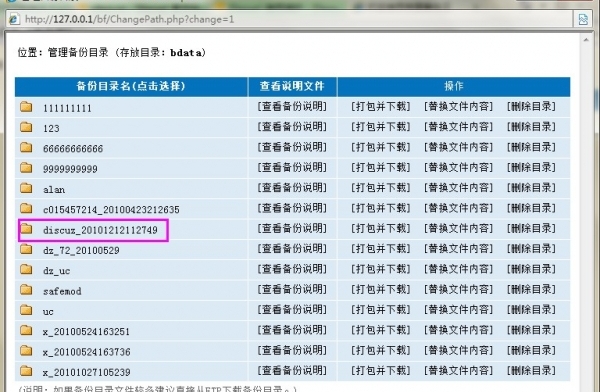This screenshot has height=392, width=600.
Task: Replace file contents for x_20100524163736
Action: (458, 350)
